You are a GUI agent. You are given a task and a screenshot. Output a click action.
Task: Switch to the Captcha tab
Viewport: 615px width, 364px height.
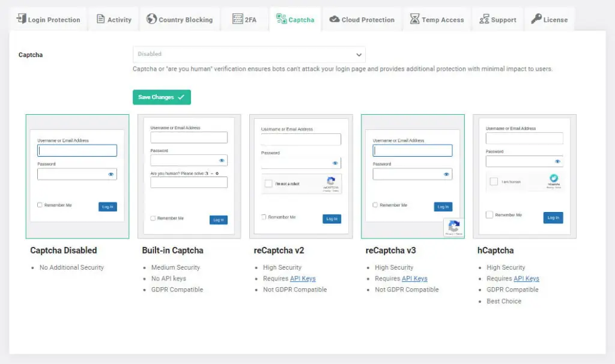pos(295,19)
